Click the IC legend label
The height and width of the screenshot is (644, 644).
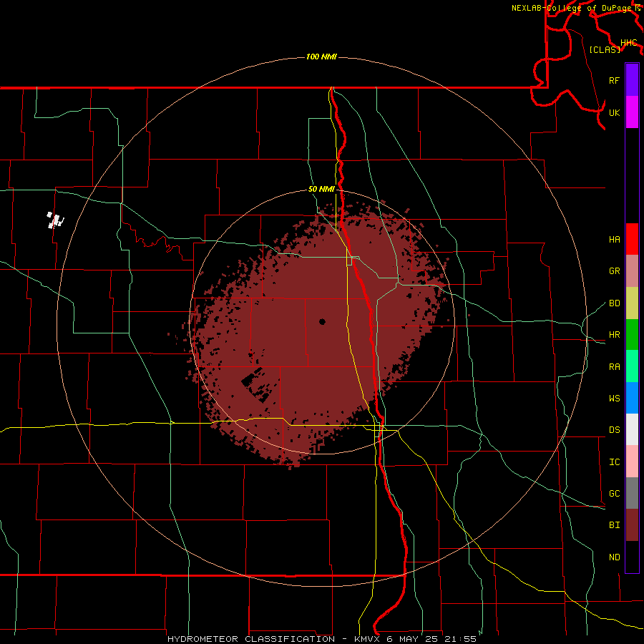click(614, 462)
